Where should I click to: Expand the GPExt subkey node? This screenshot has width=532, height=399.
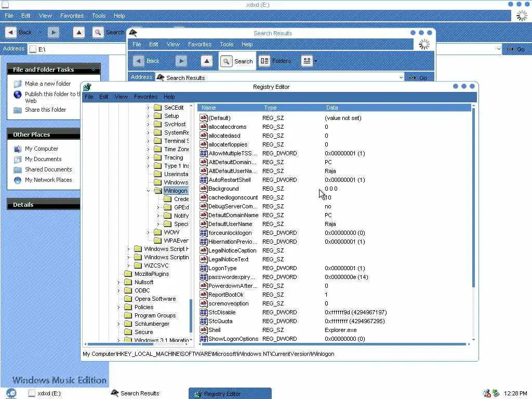click(x=158, y=207)
